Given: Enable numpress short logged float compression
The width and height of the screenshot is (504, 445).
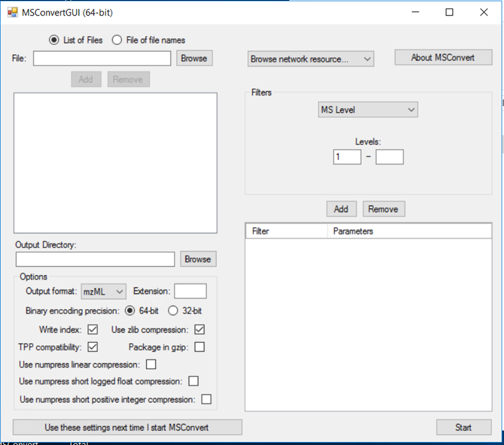Looking at the screenshot, I should click(193, 381).
